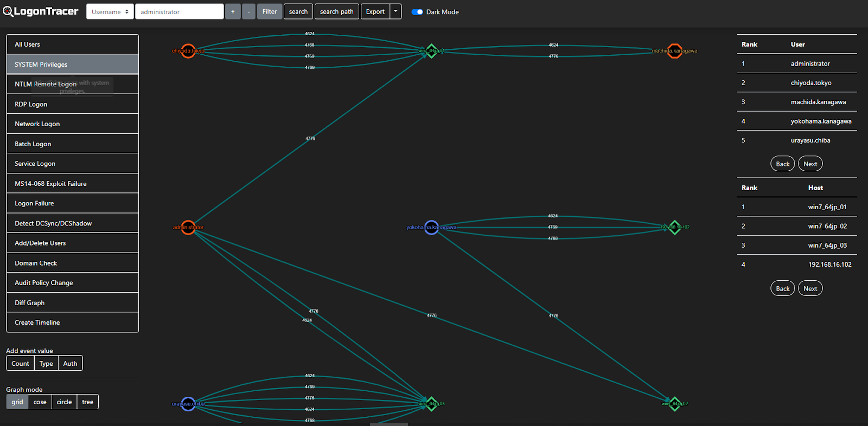
Task: Select Detect DCSync/DCShadow item
Action: pos(73,223)
